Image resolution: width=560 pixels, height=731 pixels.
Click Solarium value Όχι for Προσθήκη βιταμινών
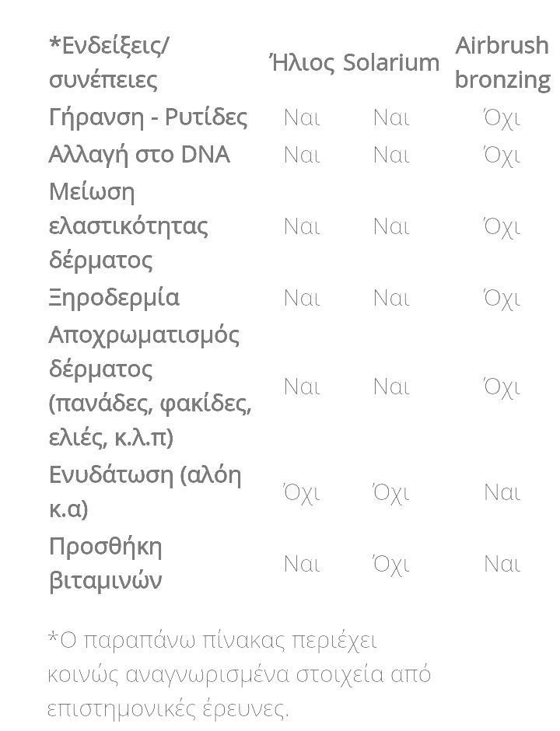[391, 564]
